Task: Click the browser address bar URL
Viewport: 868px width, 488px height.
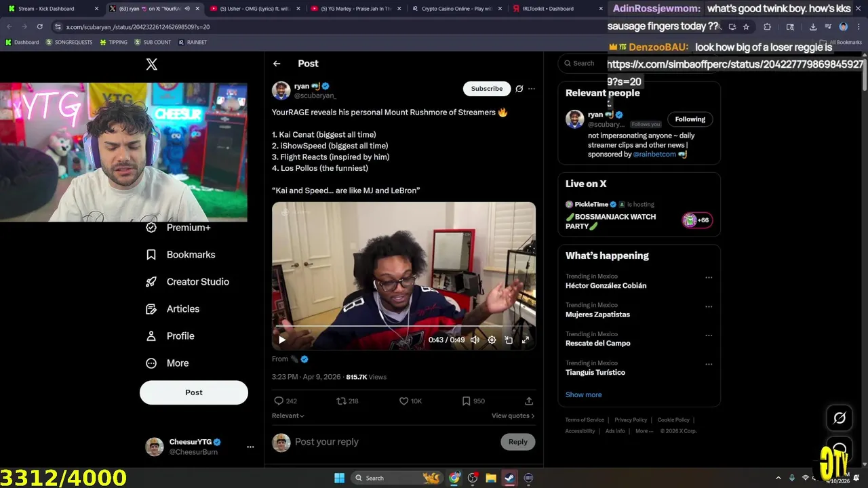Action: click(x=138, y=26)
